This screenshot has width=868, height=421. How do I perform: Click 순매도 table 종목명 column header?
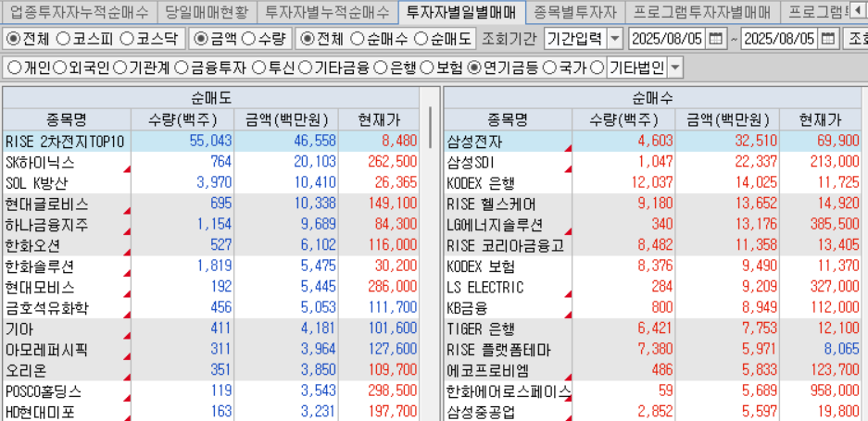tap(67, 119)
